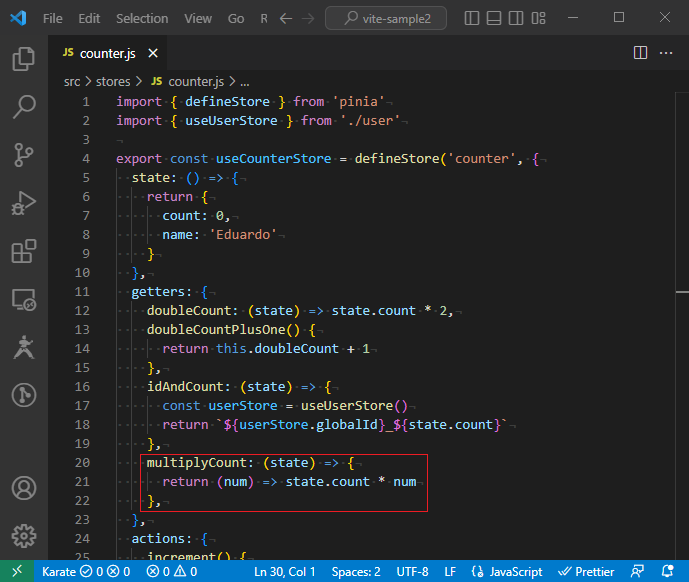
Task: Open the Go menu
Action: 236,18
